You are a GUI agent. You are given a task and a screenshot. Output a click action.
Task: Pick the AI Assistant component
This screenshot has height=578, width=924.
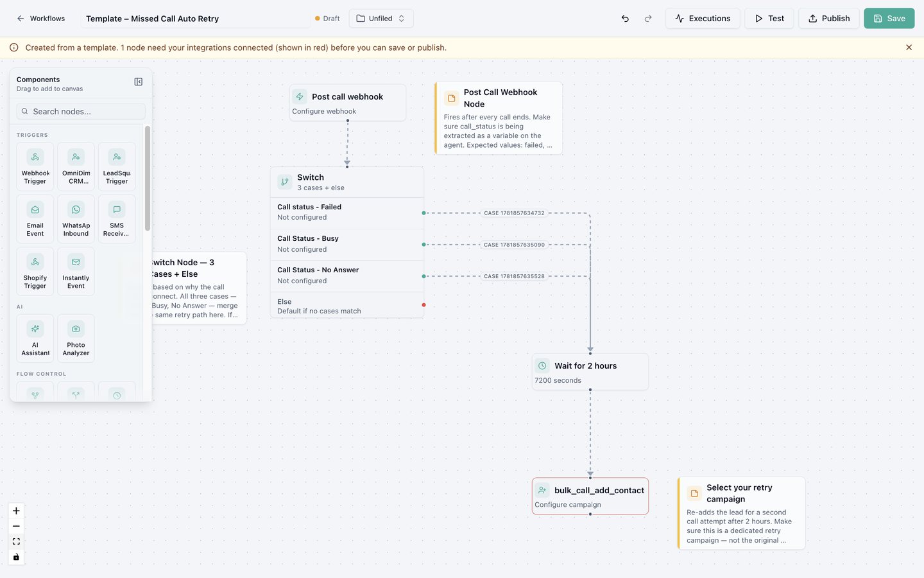coord(35,338)
